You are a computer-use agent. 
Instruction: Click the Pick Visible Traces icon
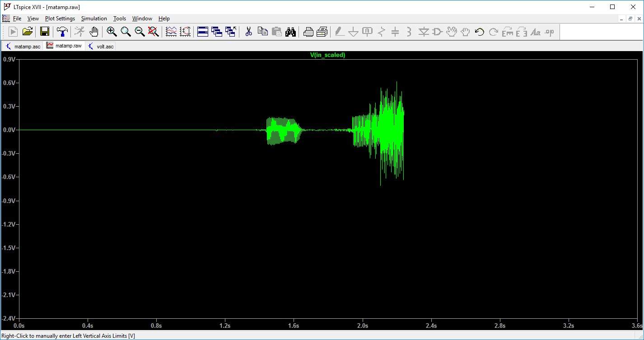tap(171, 32)
